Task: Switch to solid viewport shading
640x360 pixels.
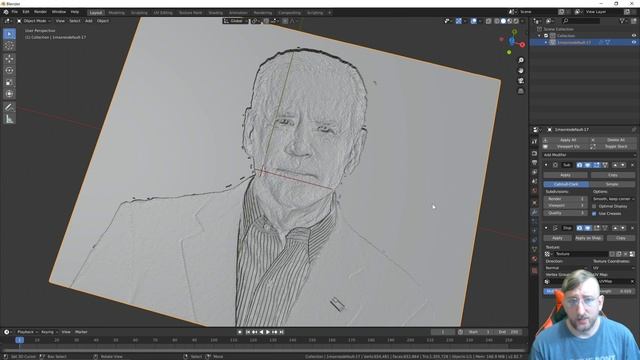Action: pyautogui.click(x=503, y=21)
